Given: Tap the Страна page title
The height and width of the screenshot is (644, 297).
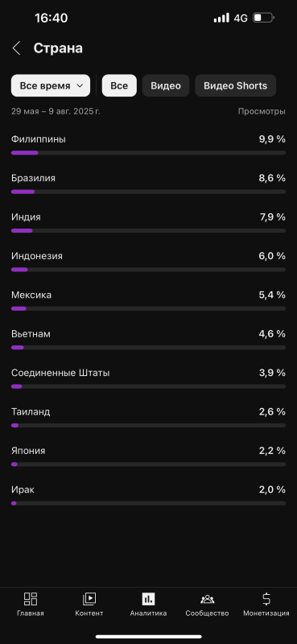Looking at the screenshot, I should pyautogui.click(x=58, y=48).
